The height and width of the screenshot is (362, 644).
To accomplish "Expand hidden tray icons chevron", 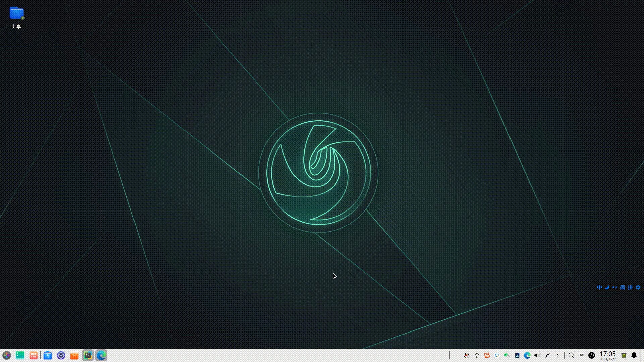I will click(558, 355).
